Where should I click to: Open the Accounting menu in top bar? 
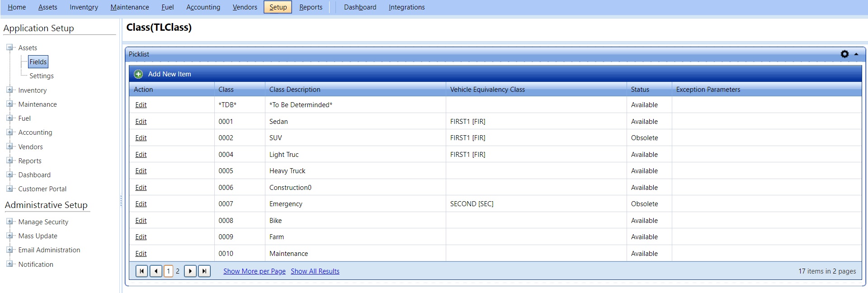pos(203,7)
